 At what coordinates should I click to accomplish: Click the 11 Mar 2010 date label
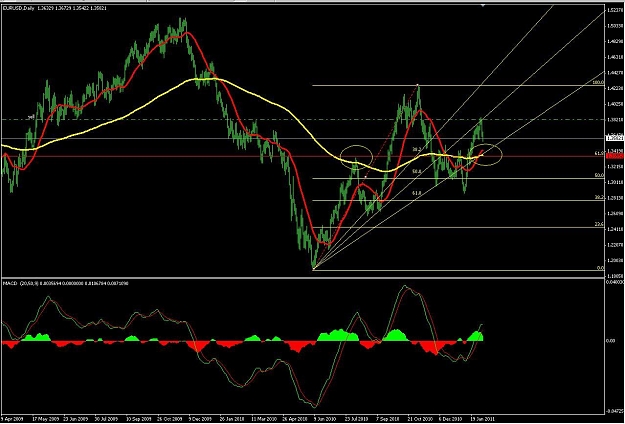(x=264, y=419)
